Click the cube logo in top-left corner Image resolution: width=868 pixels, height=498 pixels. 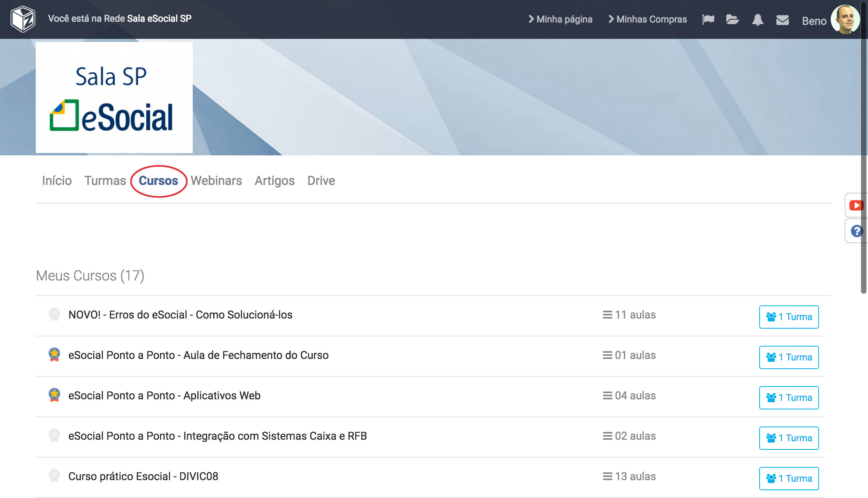click(x=23, y=19)
